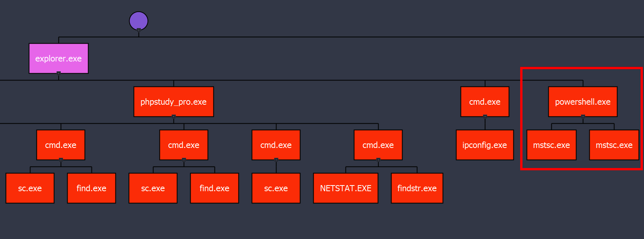Collapse children under explorer.exe node
The width and height of the screenshot is (644, 239).
tap(58, 73)
